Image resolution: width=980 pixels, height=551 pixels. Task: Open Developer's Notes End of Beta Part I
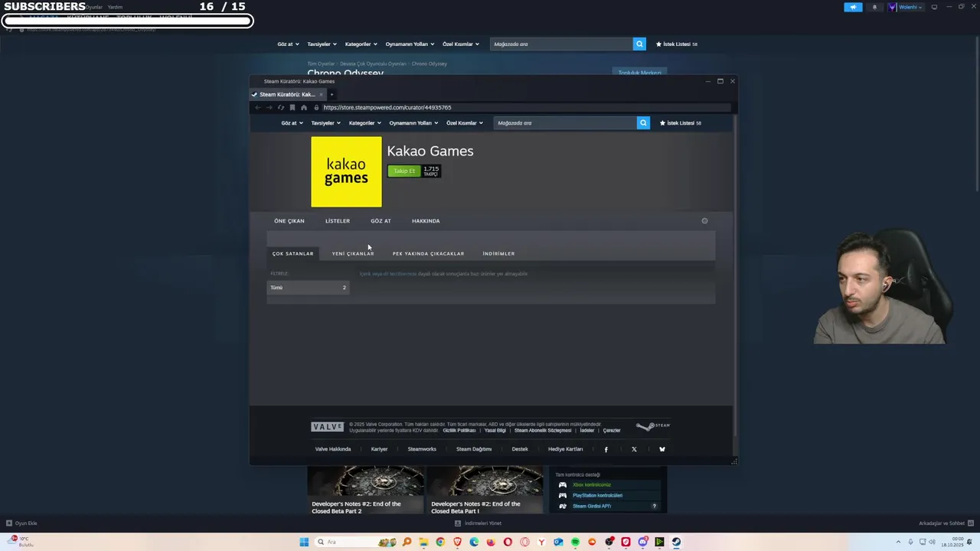point(485,490)
